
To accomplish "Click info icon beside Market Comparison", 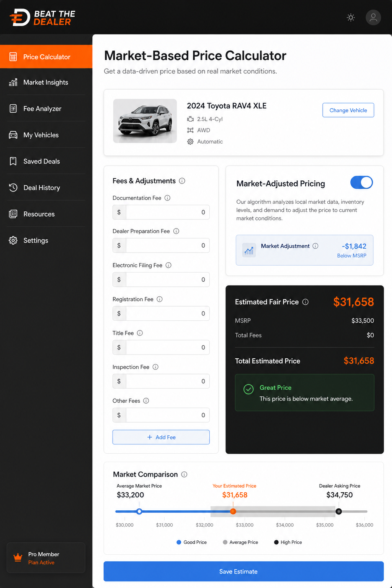I will click(x=184, y=475).
